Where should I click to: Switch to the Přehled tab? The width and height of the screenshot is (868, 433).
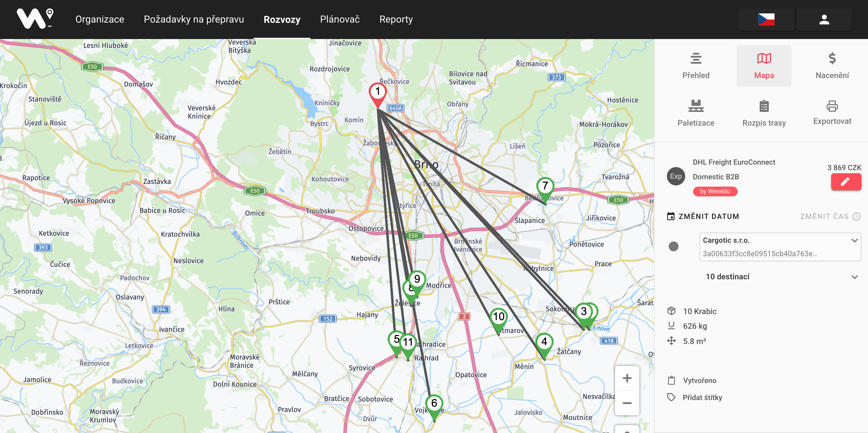coord(696,66)
